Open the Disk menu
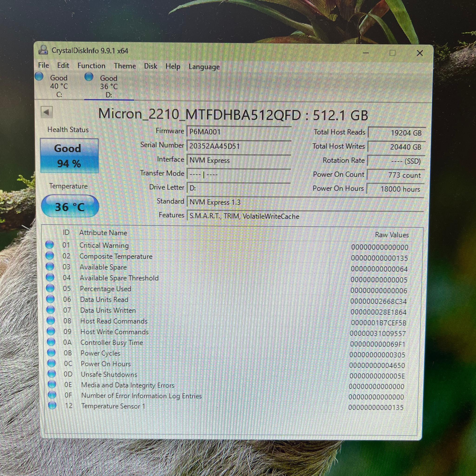The image size is (476, 476). pos(151,66)
